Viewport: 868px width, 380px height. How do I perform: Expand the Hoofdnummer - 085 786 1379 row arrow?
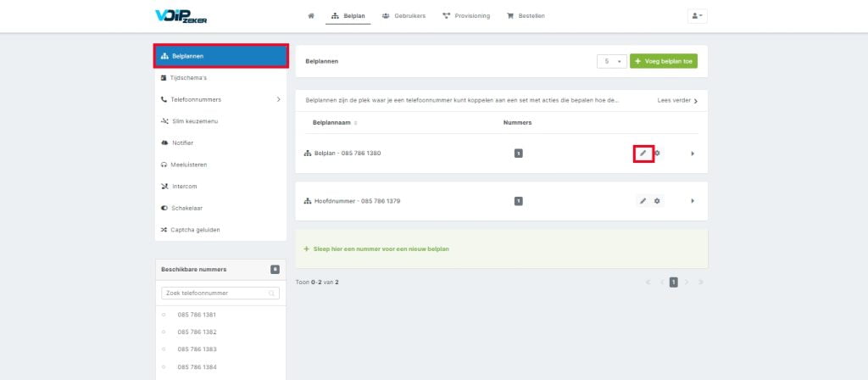[693, 201]
